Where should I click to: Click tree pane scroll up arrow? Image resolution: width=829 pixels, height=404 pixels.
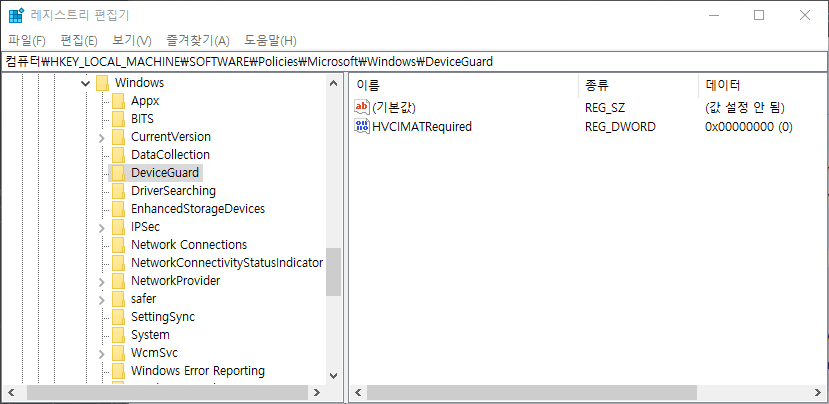[333, 83]
